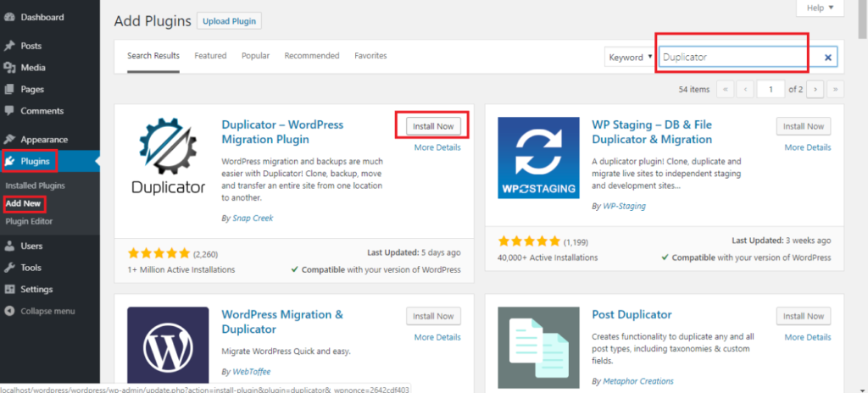Open Plugin Editor submenu item
868x393 pixels.
[29, 221]
